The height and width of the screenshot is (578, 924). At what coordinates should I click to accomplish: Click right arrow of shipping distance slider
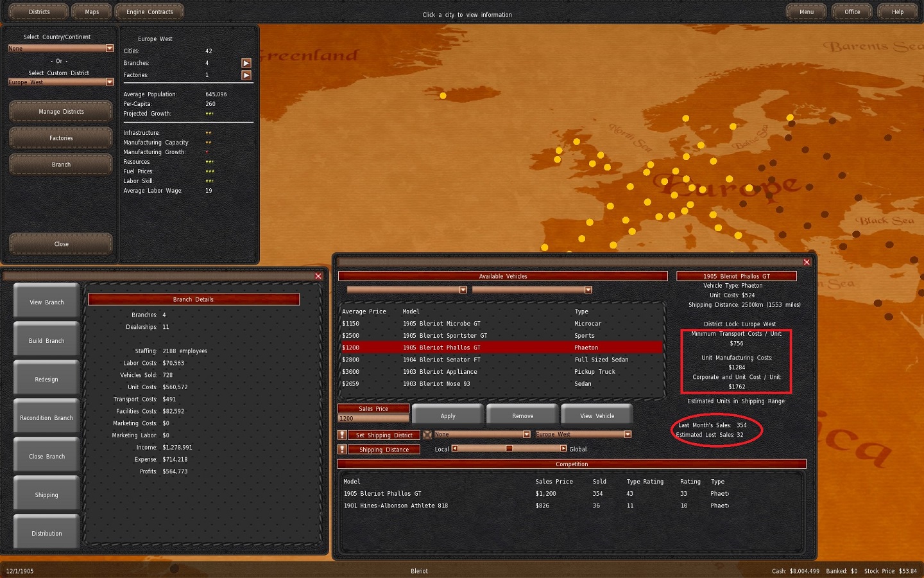pos(563,449)
